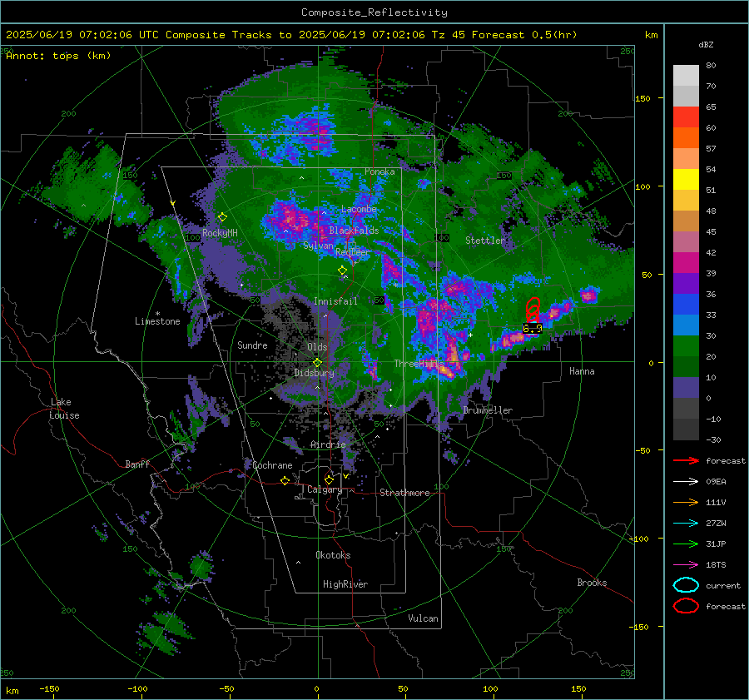Click the yellow diamond marker below RedDeer
The width and height of the screenshot is (749, 700).
pos(342,270)
